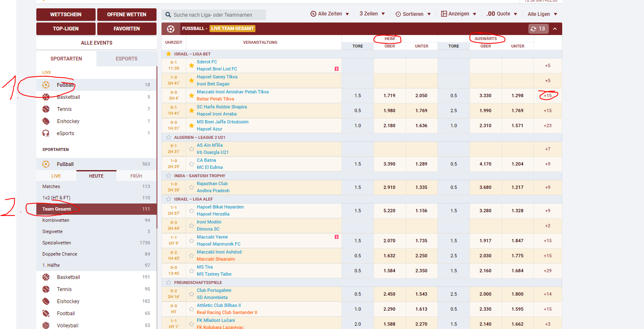Open Team Gesamt market list
The height and width of the screenshot is (329, 644).
(x=96, y=209)
